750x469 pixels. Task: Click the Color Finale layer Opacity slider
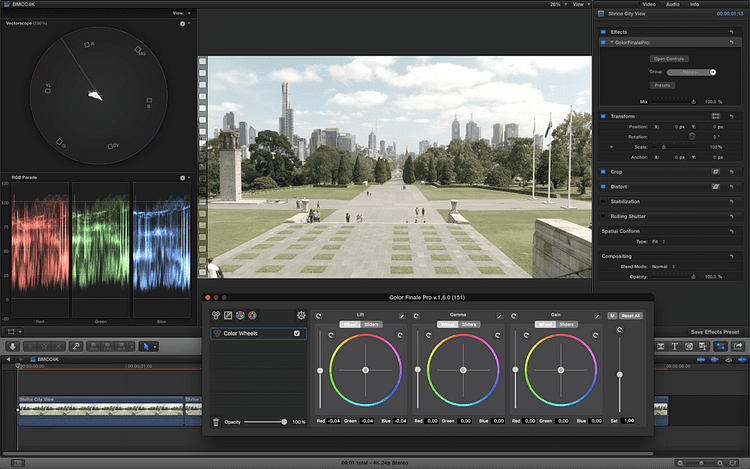coord(264,422)
